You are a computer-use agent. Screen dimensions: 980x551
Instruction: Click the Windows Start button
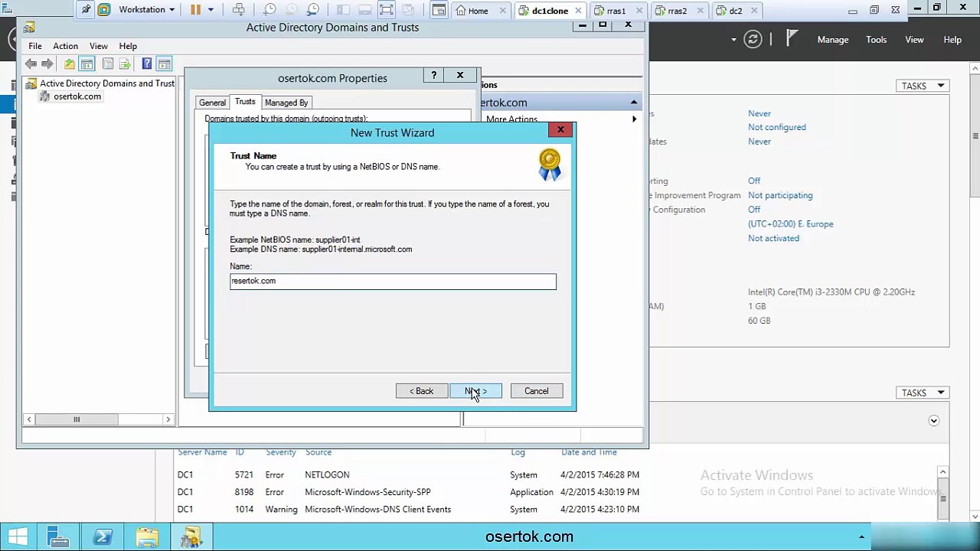pyautogui.click(x=18, y=537)
